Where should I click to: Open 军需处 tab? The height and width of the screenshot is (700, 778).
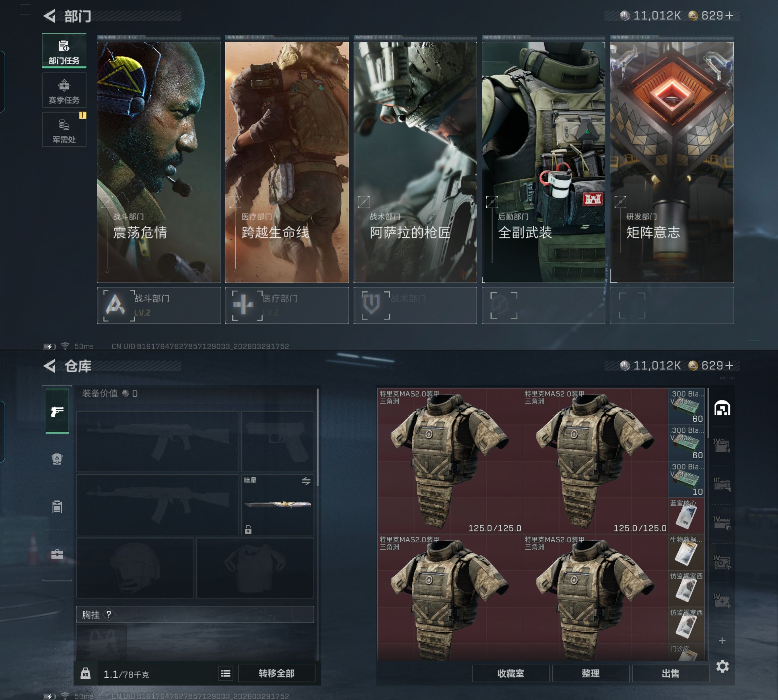[64, 130]
